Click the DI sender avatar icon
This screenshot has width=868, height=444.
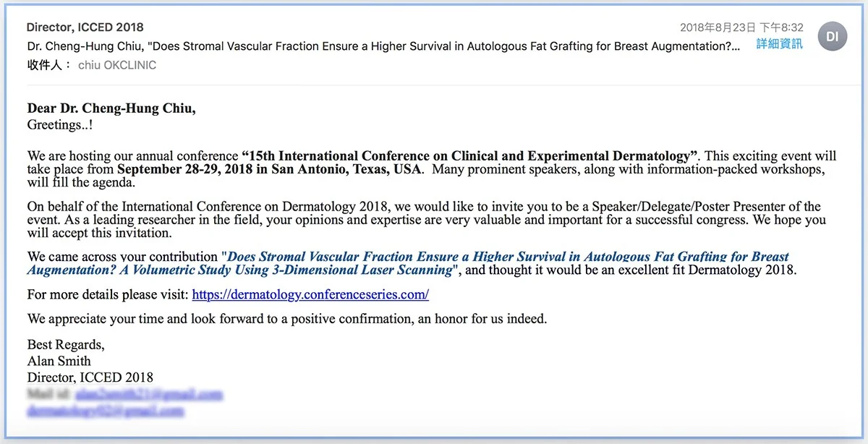tap(832, 36)
